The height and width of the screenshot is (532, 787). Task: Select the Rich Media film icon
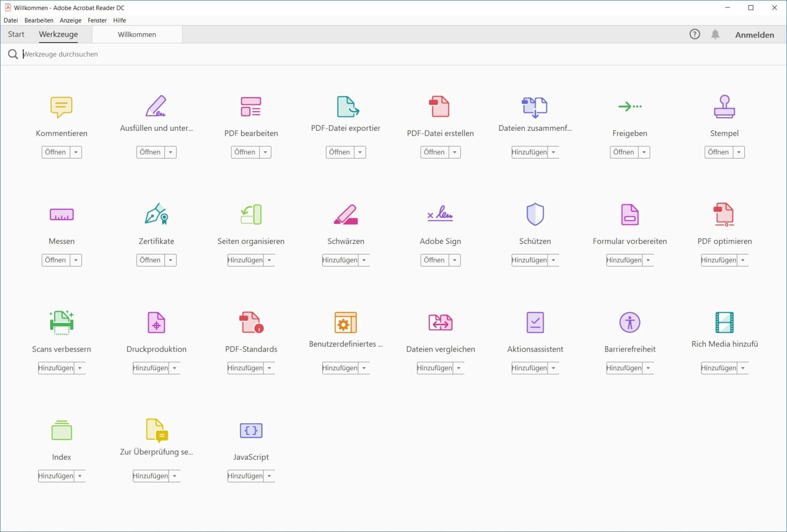(x=724, y=322)
